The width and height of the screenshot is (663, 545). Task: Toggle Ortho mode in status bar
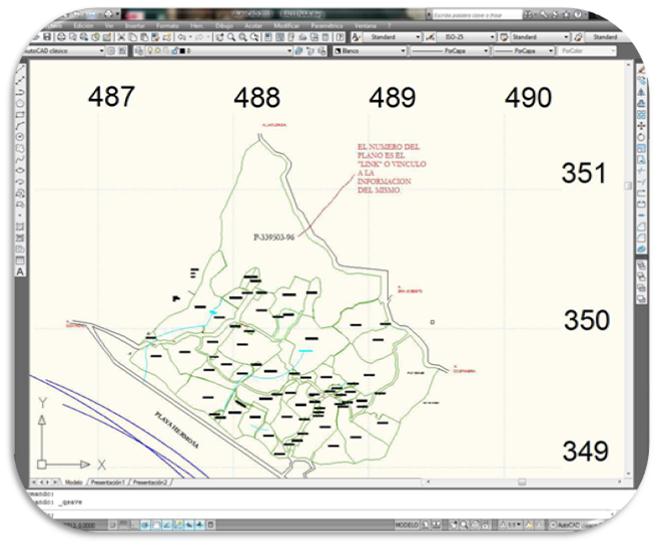[135, 525]
